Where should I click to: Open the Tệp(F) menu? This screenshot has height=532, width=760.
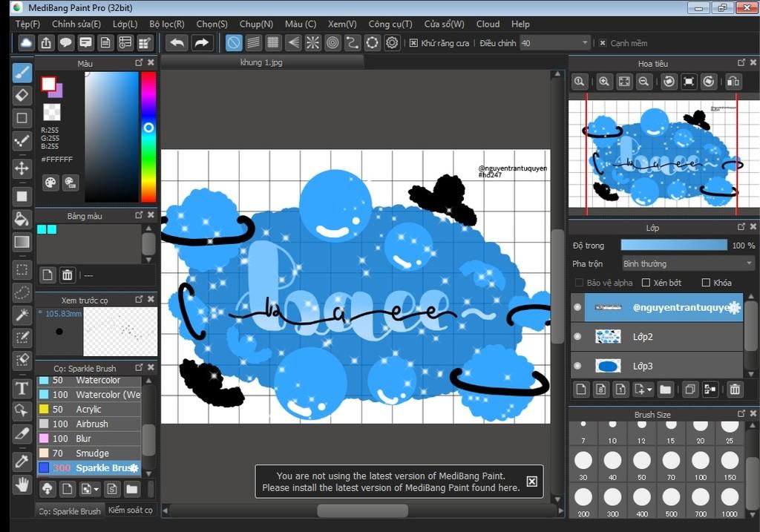click(27, 24)
